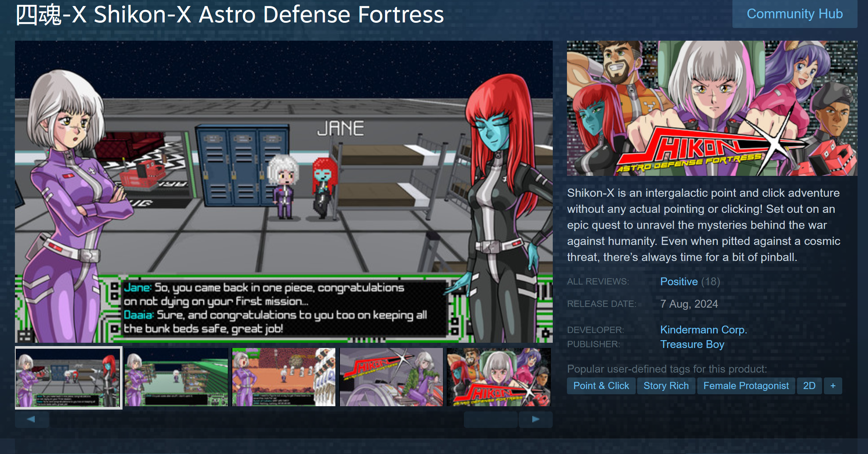Select third thumbnail with red desert scene
The width and height of the screenshot is (868, 454).
283,377
